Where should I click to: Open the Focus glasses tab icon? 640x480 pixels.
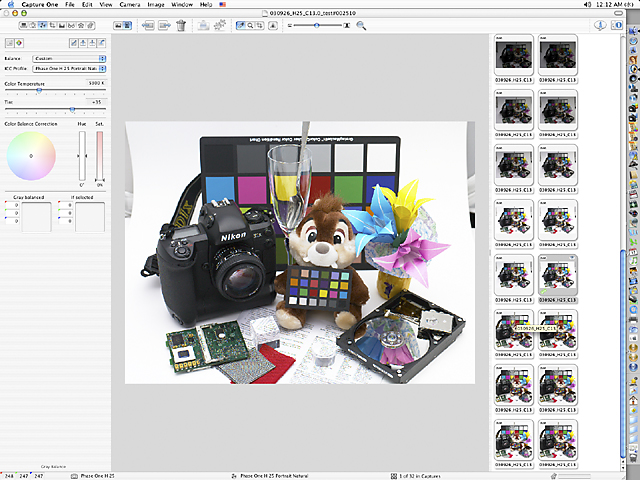(x=71, y=25)
